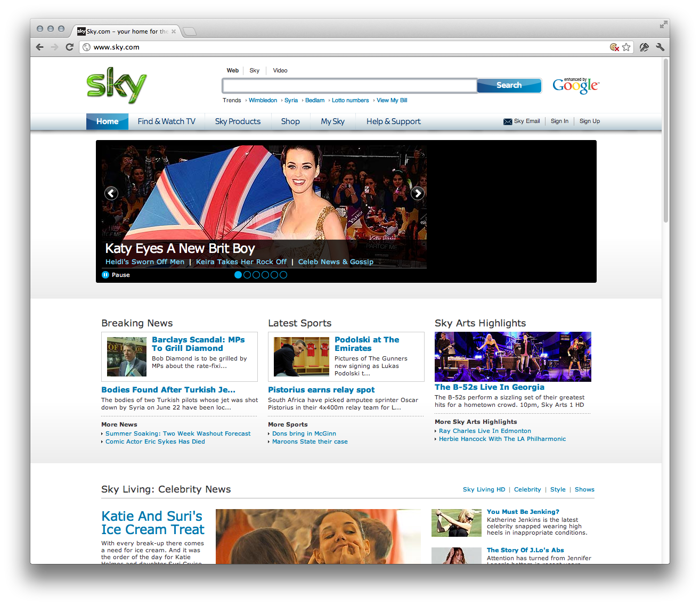Show next carousel slide arrow
Screen dimensions: 700x606
click(418, 193)
